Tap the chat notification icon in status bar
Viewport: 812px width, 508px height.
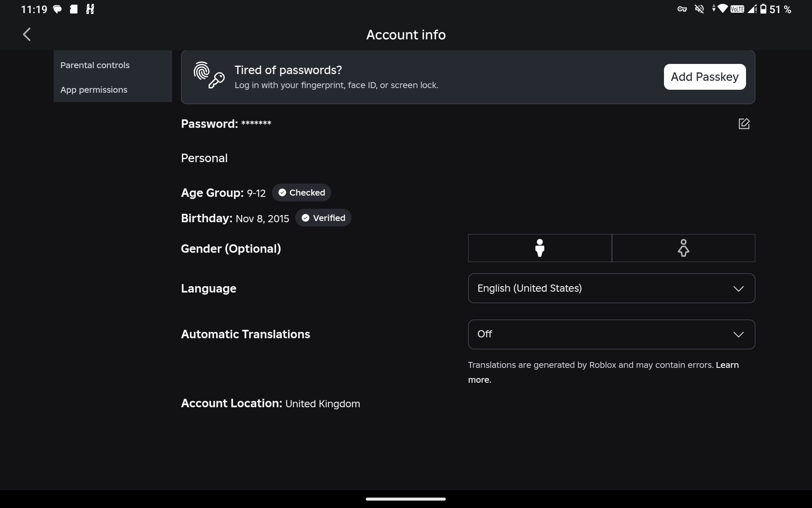click(57, 9)
